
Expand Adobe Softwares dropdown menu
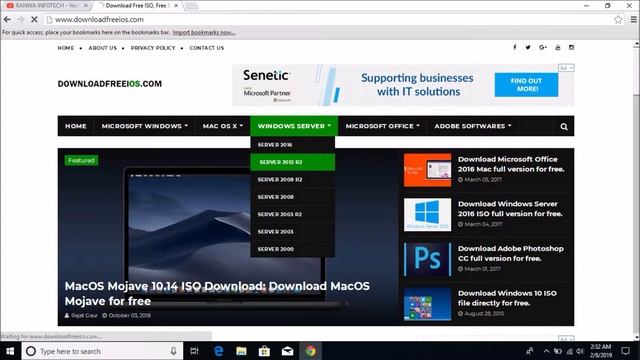(473, 126)
